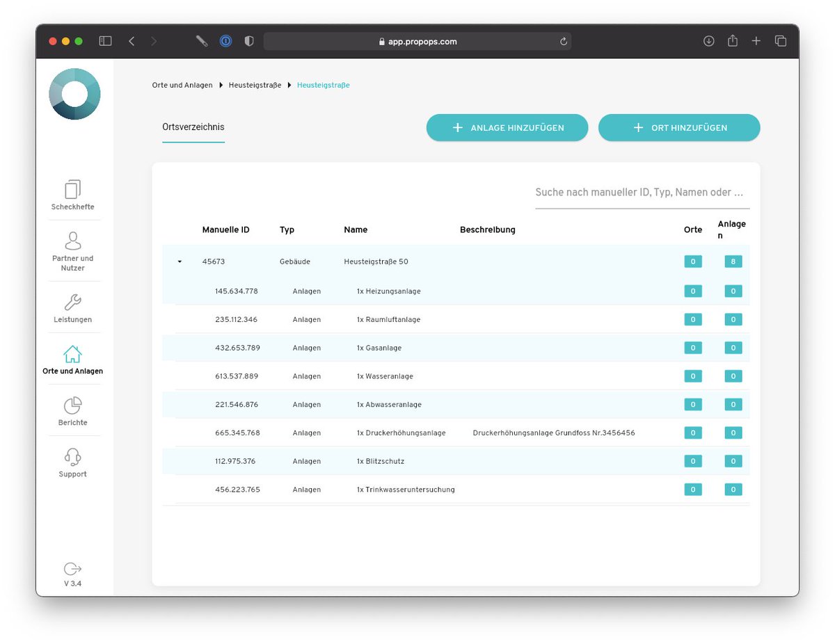Click ID 613.537.889
This screenshot has height=644, width=835.
(237, 376)
